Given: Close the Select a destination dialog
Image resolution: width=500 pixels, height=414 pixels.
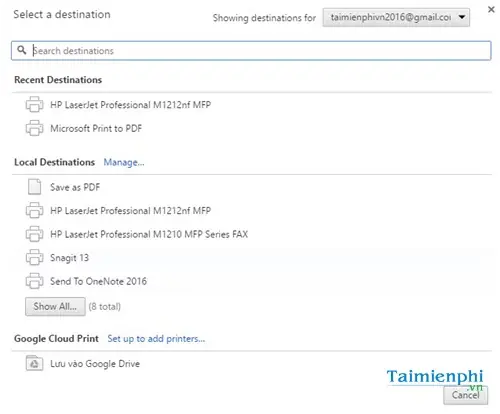Looking at the screenshot, I should (491, 9).
